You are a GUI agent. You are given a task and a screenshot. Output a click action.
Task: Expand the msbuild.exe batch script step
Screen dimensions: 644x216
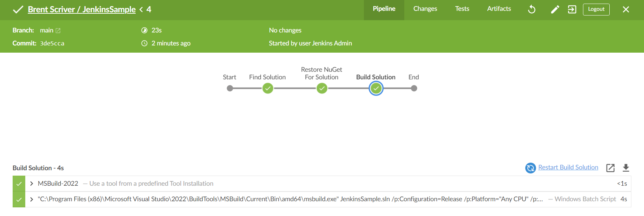(32, 199)
